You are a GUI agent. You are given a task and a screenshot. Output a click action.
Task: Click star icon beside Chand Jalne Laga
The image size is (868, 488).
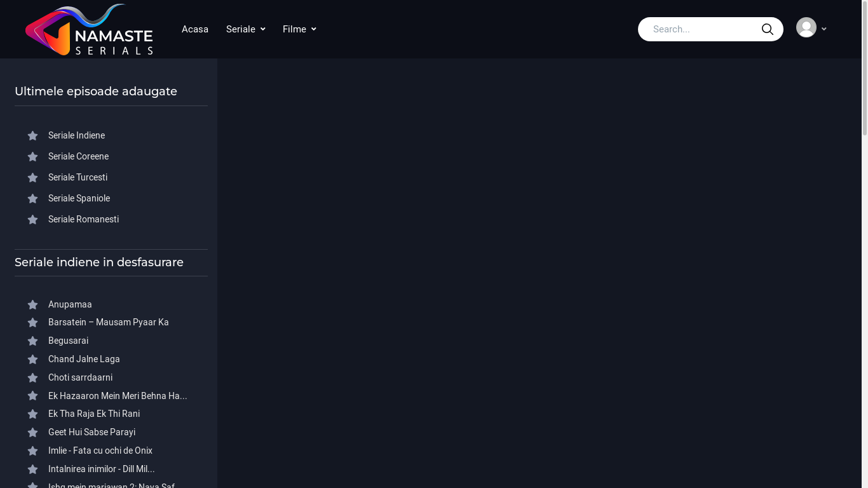(32, 359)
